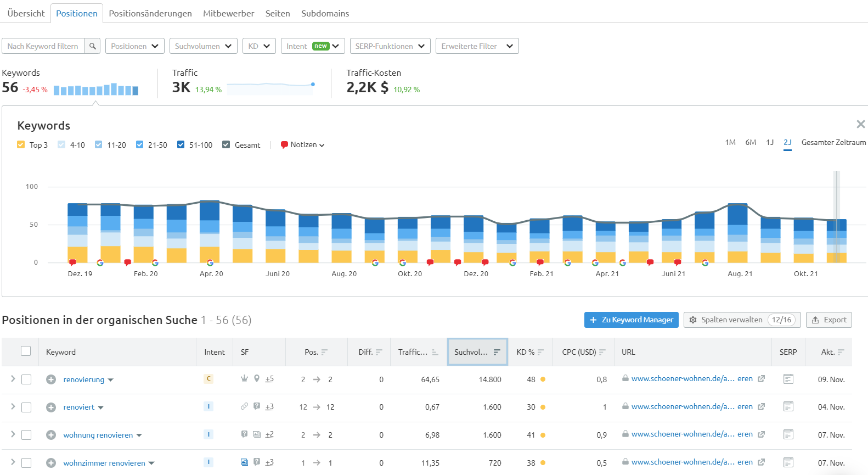The width and height of the screenshot is (868, 475).
Task: Check the renovierung row checkbox
Action: [26, 379]
